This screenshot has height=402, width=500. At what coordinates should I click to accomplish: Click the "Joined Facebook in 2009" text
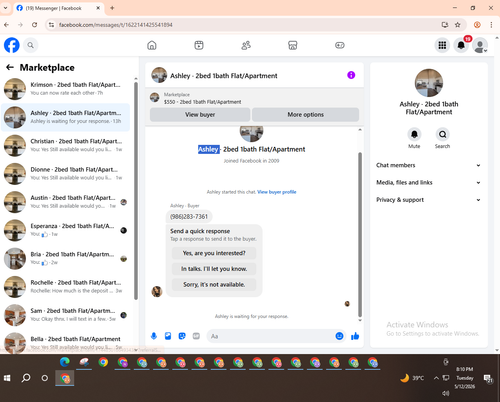click(x=251, y=161)
